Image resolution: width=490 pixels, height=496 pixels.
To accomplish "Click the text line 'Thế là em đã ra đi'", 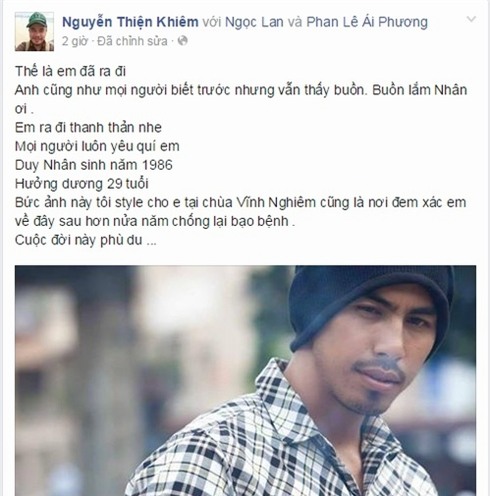I will pyautogui.click(x=70, y=71).
